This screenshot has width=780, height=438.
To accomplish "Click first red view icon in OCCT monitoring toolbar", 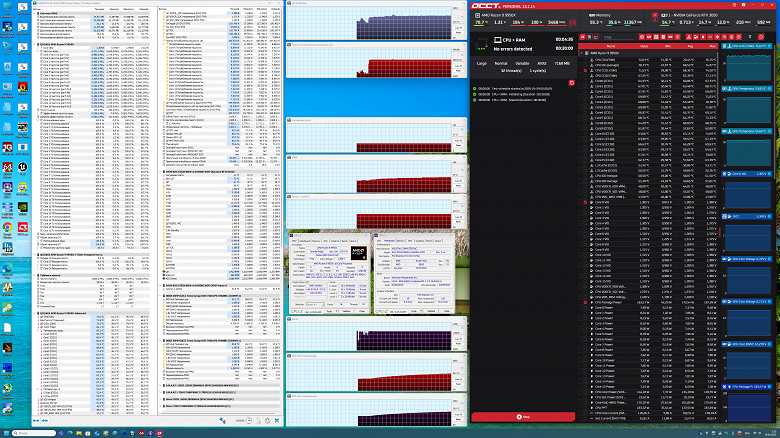I will point(583,37).
